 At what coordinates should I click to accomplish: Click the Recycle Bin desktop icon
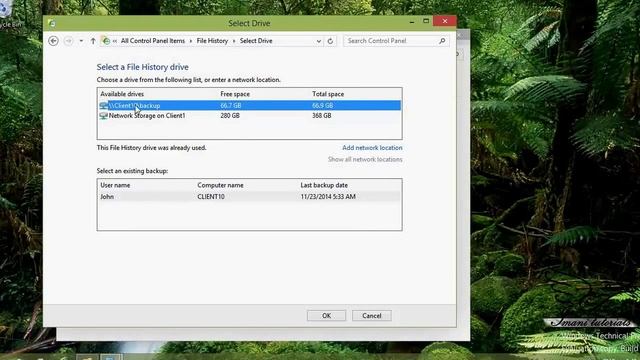[x=7, y=14]
